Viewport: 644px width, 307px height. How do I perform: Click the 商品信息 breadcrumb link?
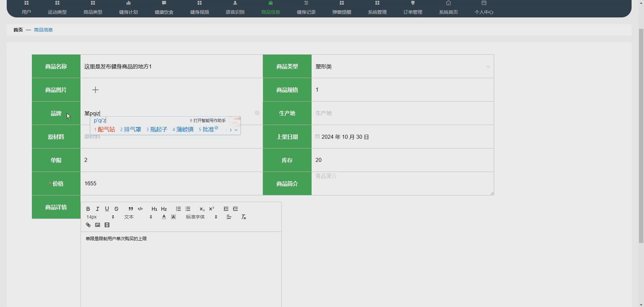pos(43,30)
